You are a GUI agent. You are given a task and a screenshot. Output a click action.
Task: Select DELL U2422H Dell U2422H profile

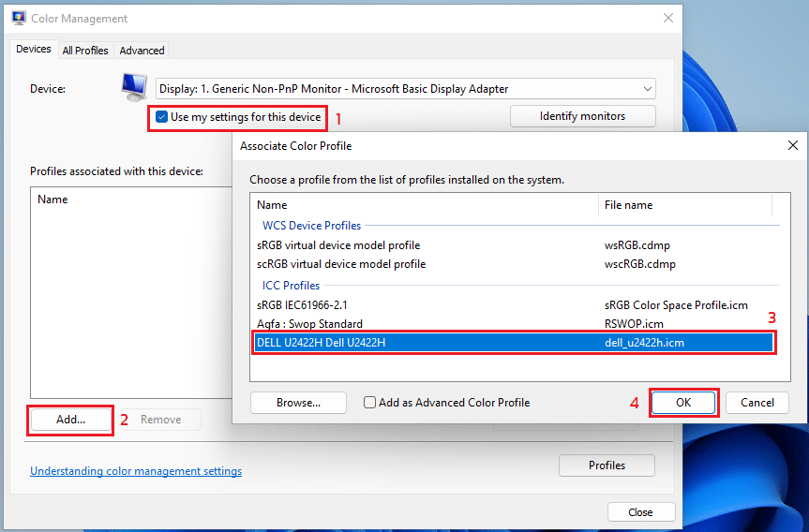click(x=514, y=342)
